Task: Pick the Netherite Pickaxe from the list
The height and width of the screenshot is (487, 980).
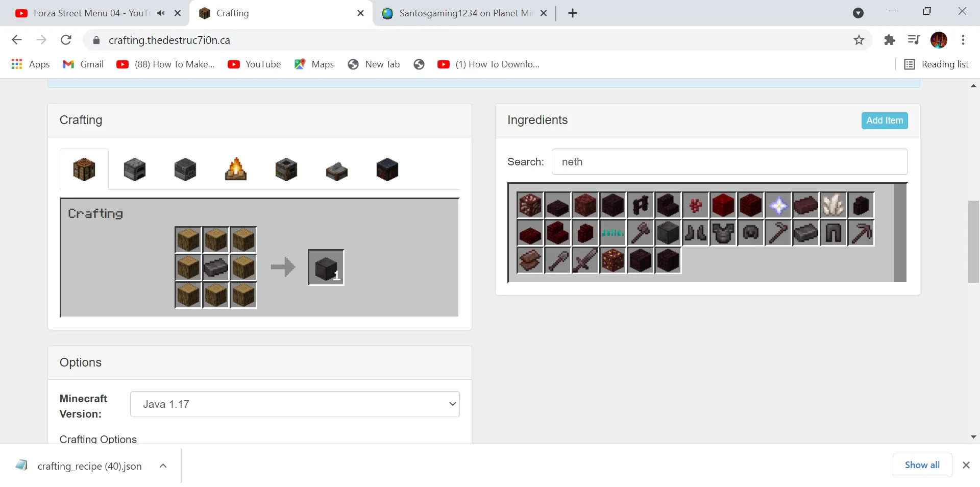Action: click(x=862, y=233)
